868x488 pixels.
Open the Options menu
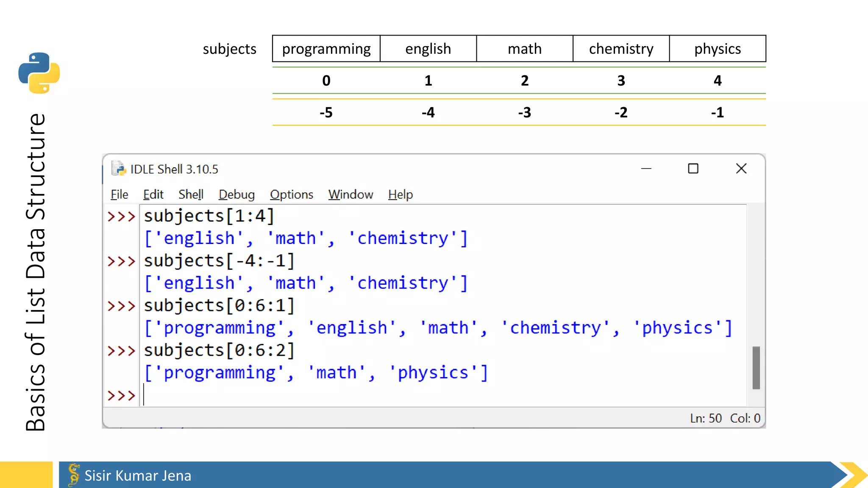pyautogui.click(x=292, y=194)
